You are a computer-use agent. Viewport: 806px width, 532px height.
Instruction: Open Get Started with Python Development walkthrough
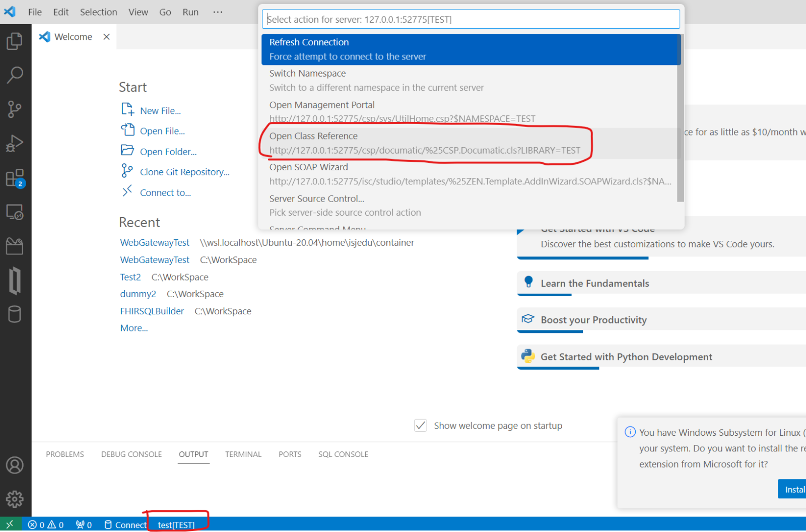pos(661,357)
